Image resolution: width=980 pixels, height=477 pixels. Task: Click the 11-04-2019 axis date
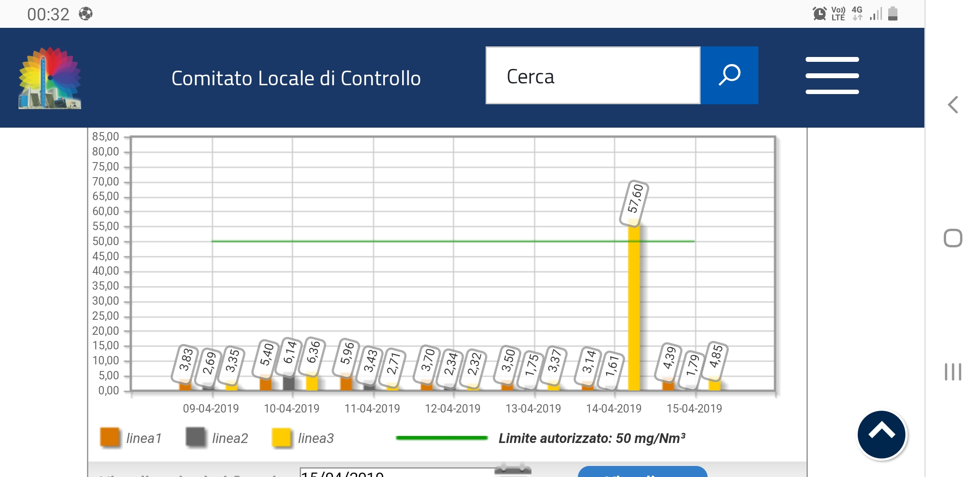click(x=372, y=409)
